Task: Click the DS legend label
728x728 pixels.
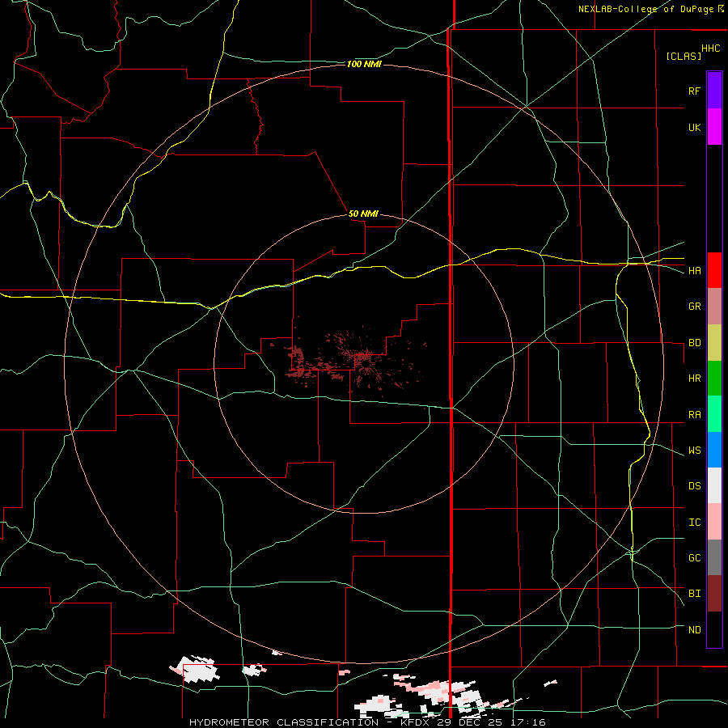Action: click(x=694, y=486)
